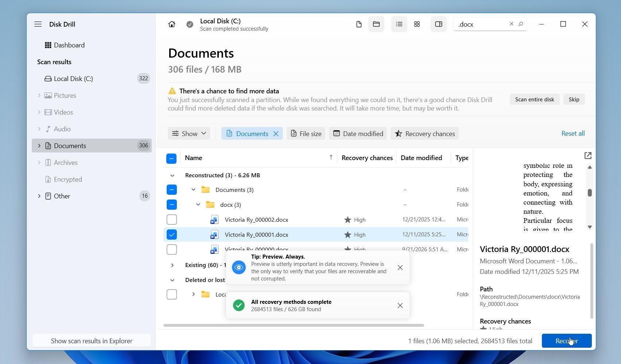Click the horizontal scrollbar under file list
Screen dimensions: 621x364
click(294, 325)
